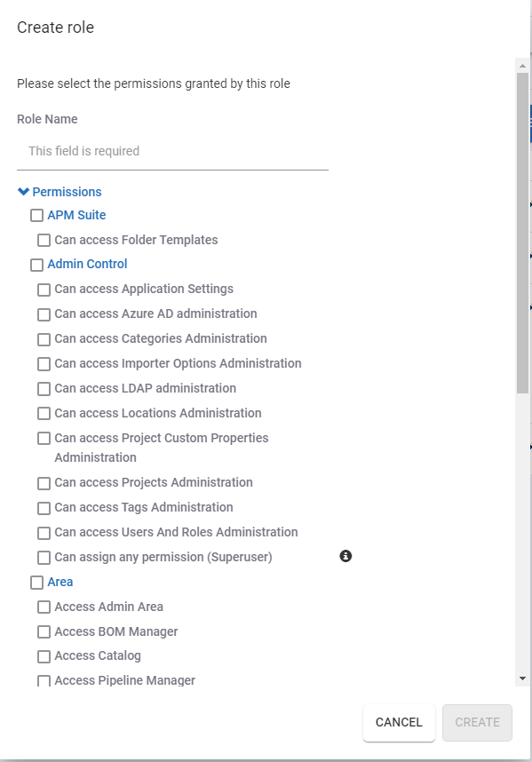Viewport: 532px width, 762px height.
Task: Enable Can access Folder Templates
Action: click(44, 240)
